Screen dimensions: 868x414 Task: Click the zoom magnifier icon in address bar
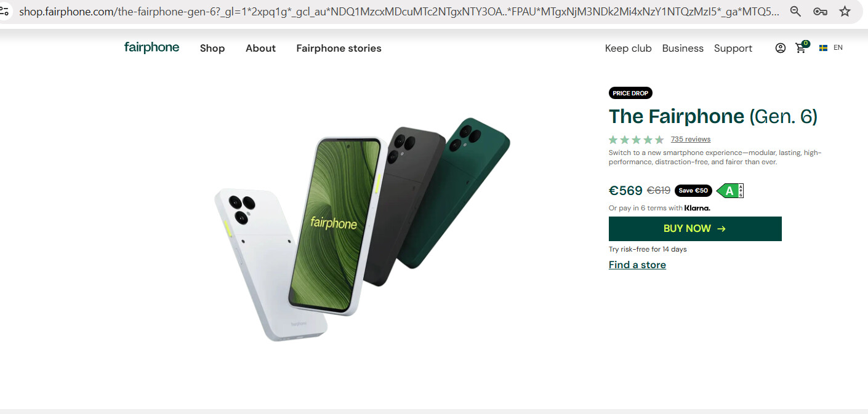[795, 11]
